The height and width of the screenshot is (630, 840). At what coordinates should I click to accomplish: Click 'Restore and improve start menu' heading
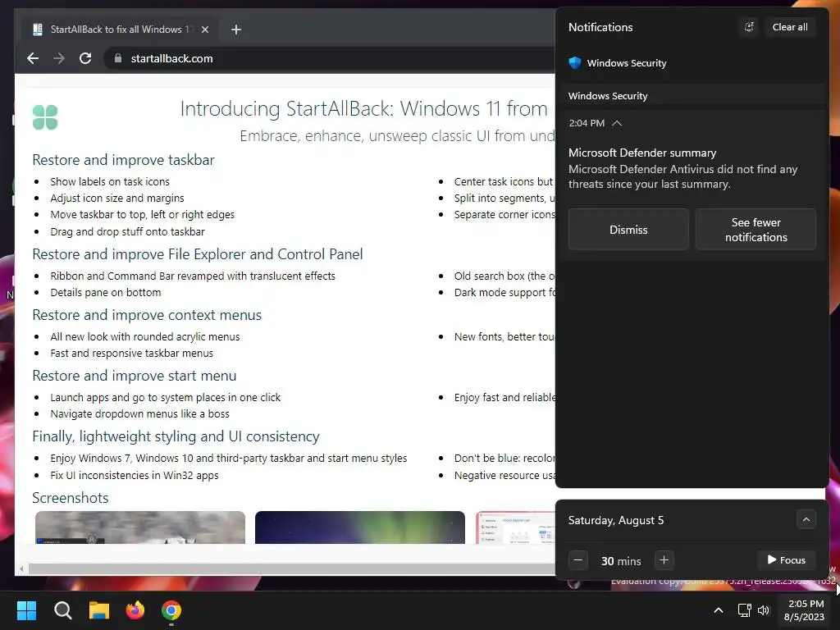point(134,376)
